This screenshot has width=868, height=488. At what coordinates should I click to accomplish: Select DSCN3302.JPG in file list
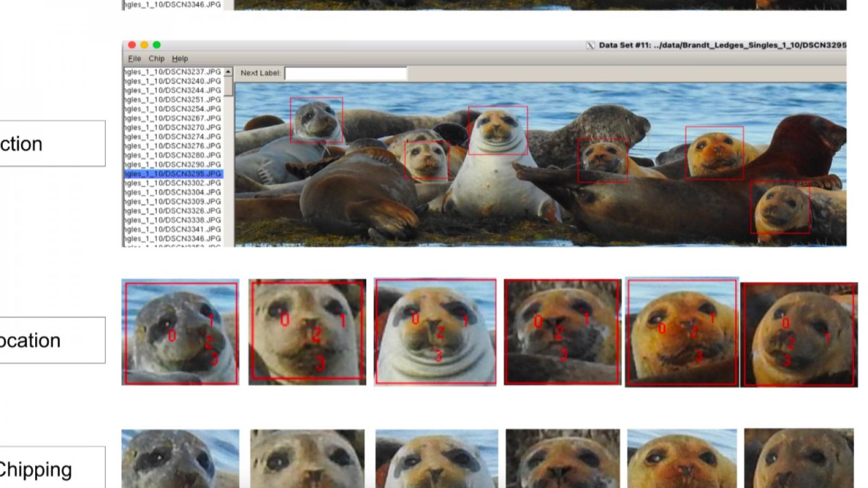(173, 183)
